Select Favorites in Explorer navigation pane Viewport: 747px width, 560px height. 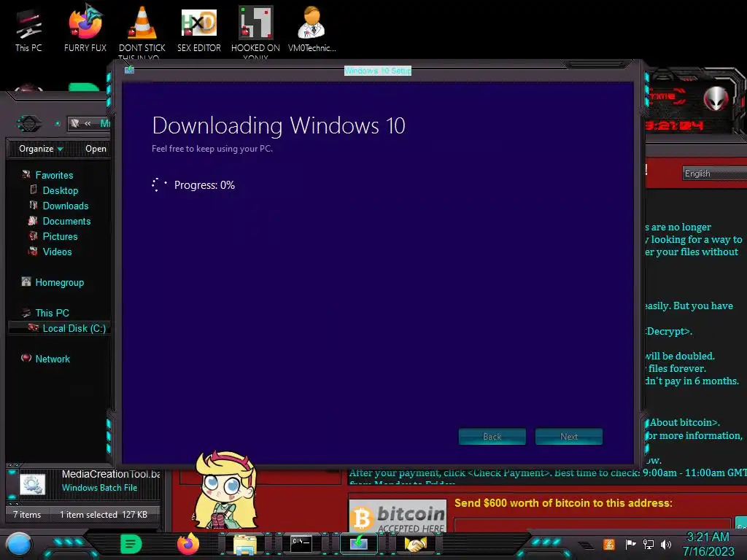54,175
